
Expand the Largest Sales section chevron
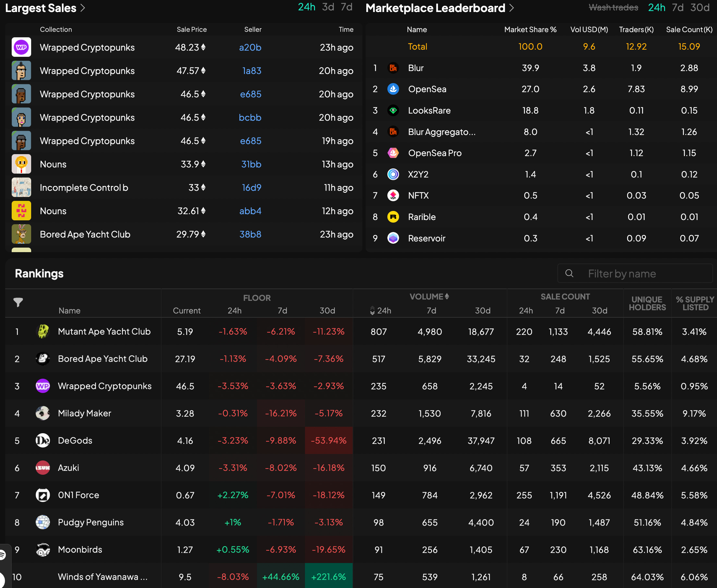(x=83, y=8)
